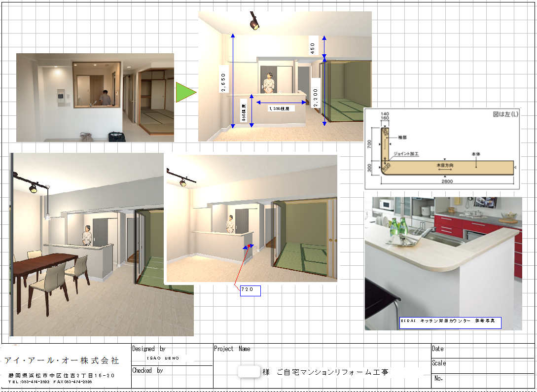The height and width of the screenshot is (392, 537).
Task: Select the before-renovation kitchen photo
Action: coord(95,98)
